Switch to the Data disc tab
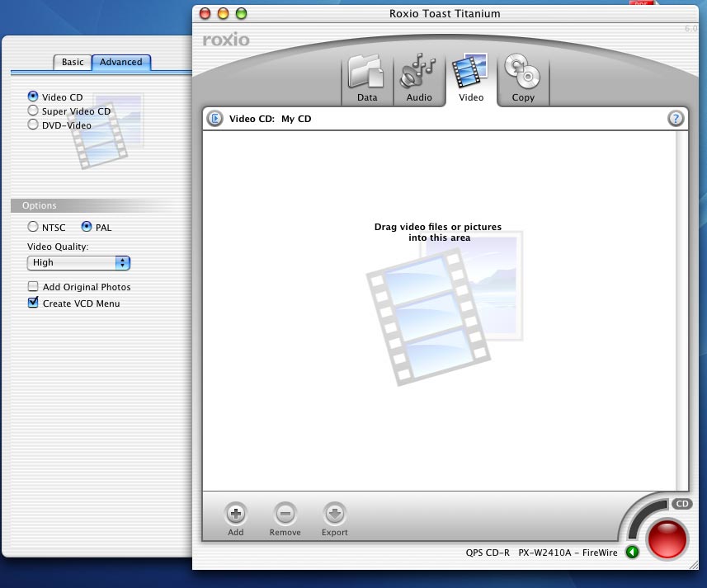The height and width of the screenshot is (588, 707). [x=367, y=79]
